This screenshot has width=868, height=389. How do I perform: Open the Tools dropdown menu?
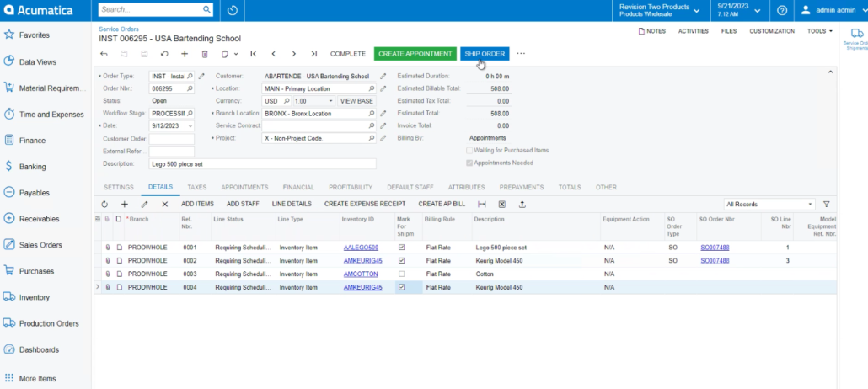[819, 31]
